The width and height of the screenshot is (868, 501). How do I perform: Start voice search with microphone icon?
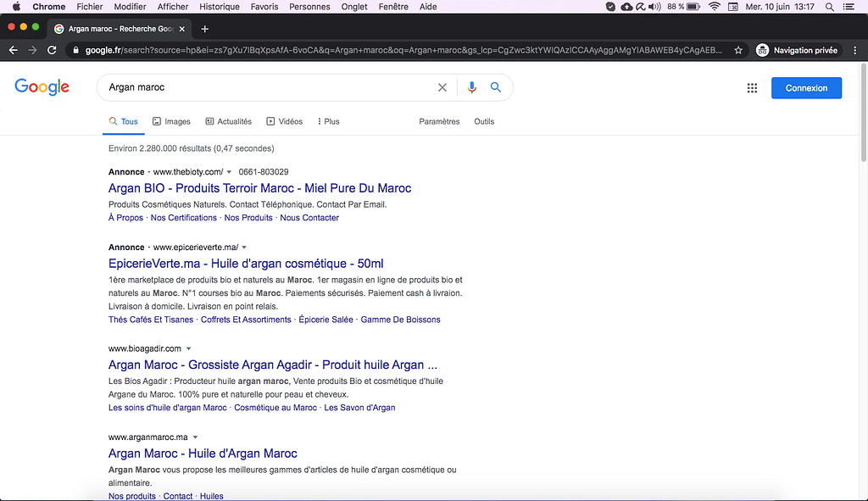tap(472, 87)
